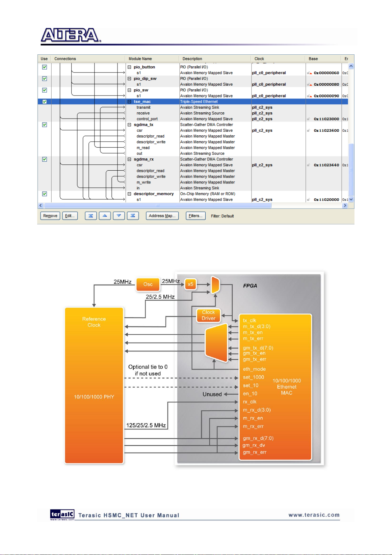Toggle the descriptor_memory Use checkbox
The image size is (392, 555).
pos(44,194)
